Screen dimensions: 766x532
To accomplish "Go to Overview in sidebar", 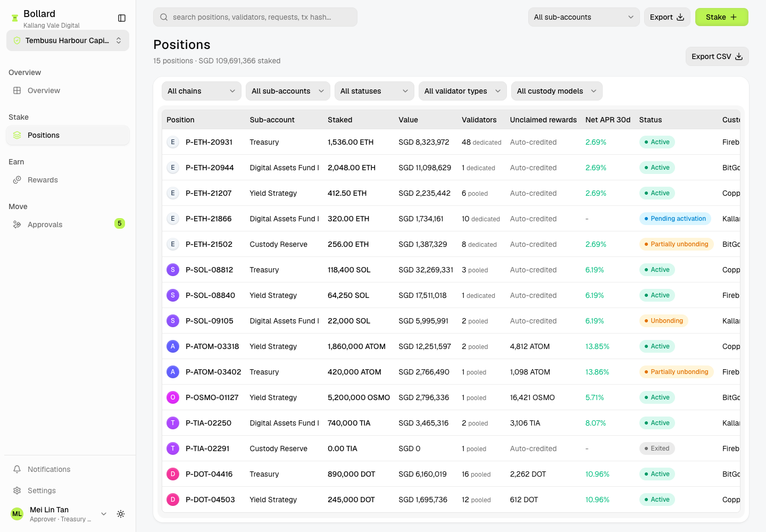I will pyautogui.click(x=68, y=90).
